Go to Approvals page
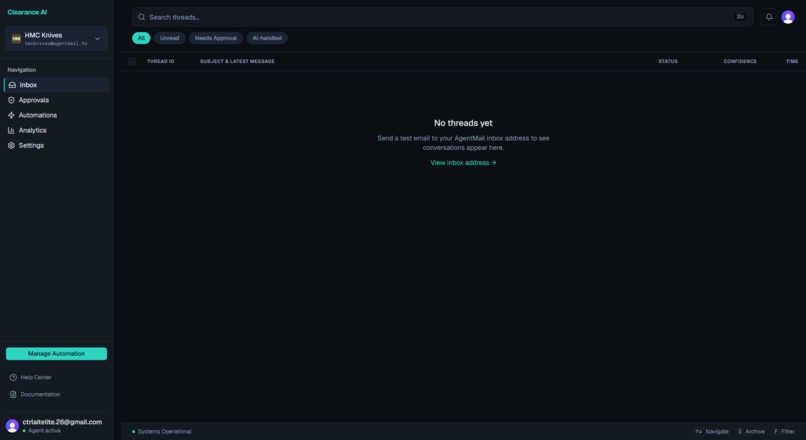 pyautogui.click(x=57, y=100)
